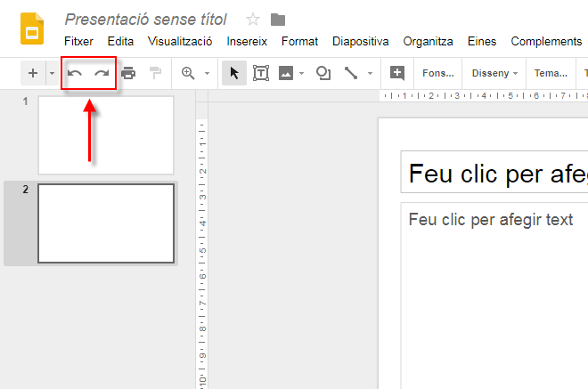The image size is (588, 389).
Task: Pick the line tool
Action: pos(351,73)
